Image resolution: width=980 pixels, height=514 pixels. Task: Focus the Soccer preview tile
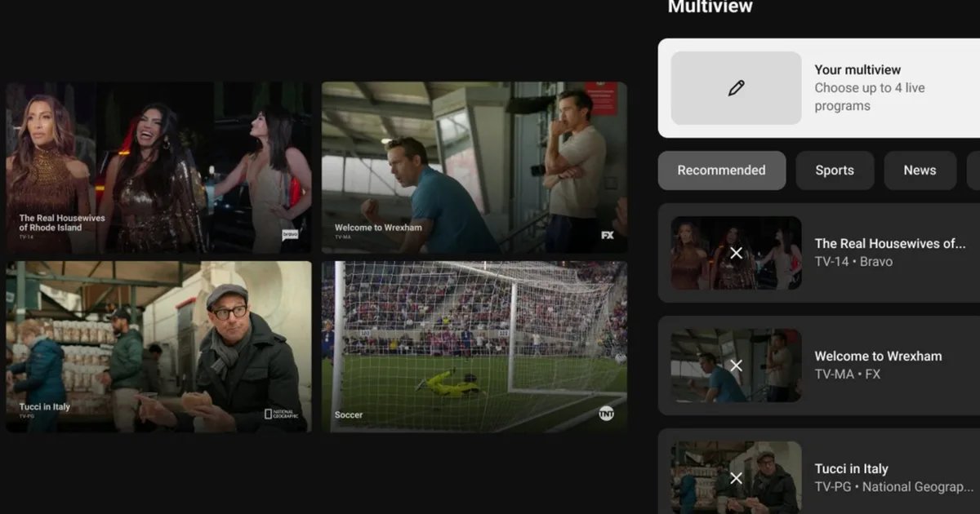(x=474, y=346)
